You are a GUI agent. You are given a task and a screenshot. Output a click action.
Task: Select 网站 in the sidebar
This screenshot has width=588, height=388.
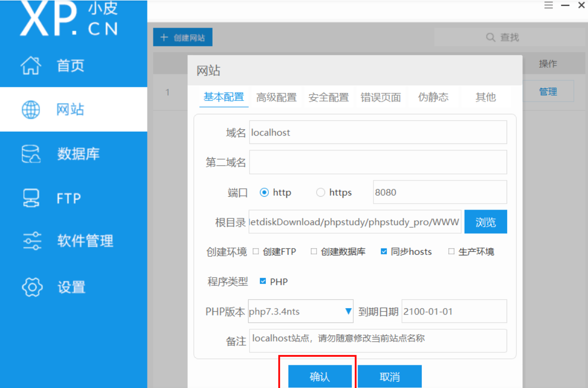pyautogui.click(x=71, y=110)
